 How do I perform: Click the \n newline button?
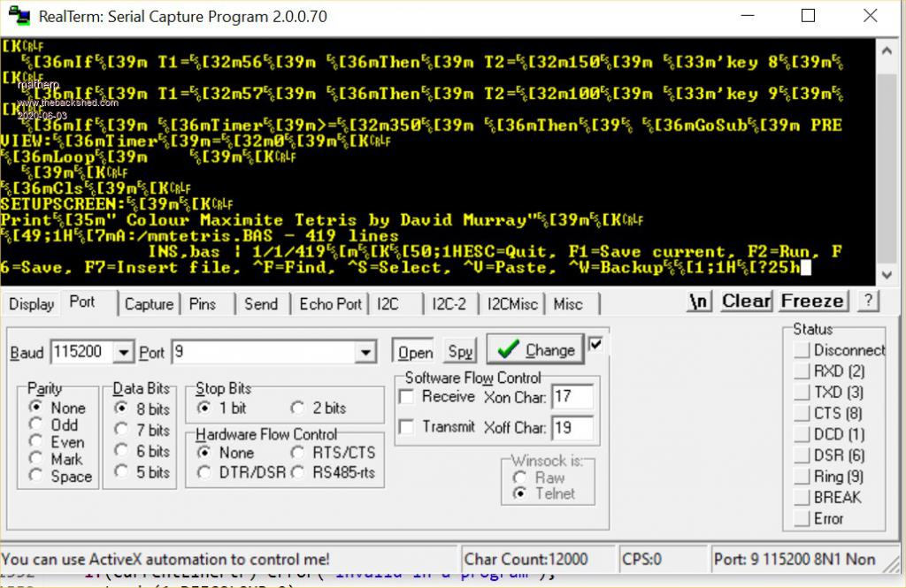[699, 302]
